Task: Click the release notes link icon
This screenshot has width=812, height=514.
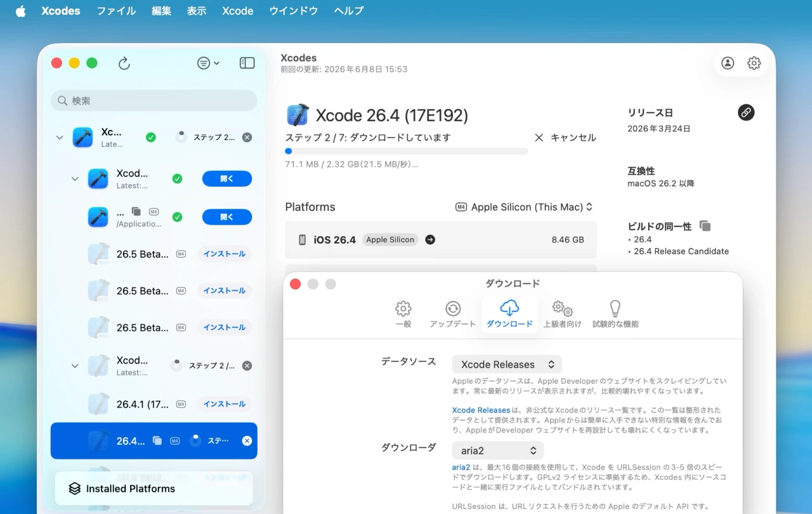Action: pyautogui.click(x=746, y=112)
